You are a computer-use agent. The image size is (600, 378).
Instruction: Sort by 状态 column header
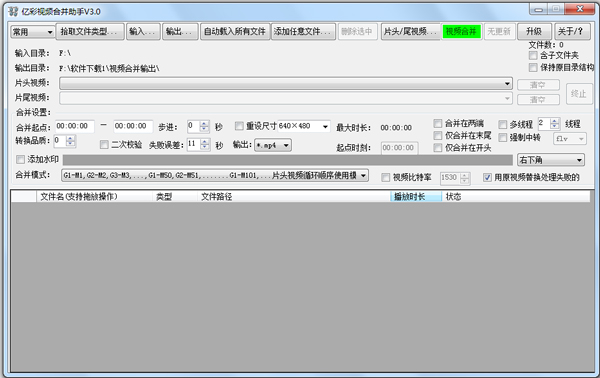[x=515, y=197]
